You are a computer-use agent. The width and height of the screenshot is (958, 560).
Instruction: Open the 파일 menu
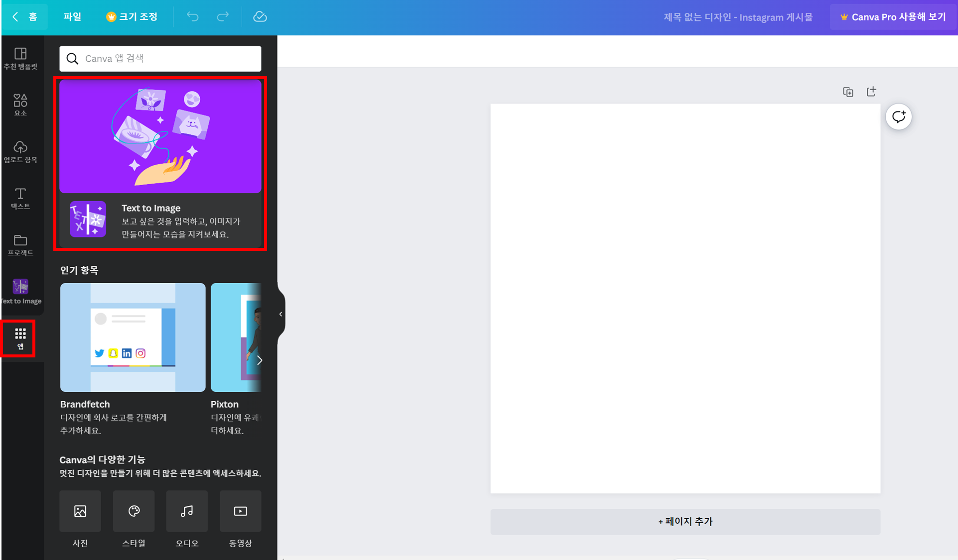pyautogui.click(x=72, y=17)
